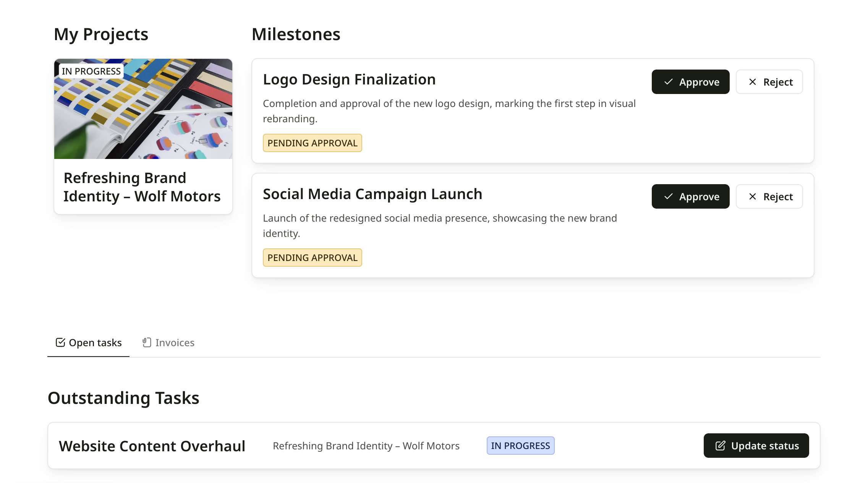
Task: Click checkmark icon on Logo Design Approve button
Action: (x=668, y=82)
